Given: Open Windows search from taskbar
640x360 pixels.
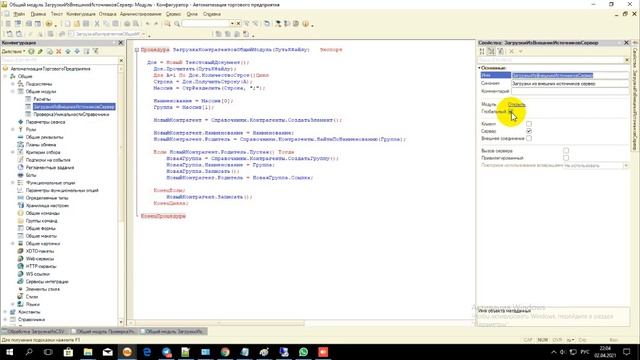Looking at the screenshot, I should [29, 352].
